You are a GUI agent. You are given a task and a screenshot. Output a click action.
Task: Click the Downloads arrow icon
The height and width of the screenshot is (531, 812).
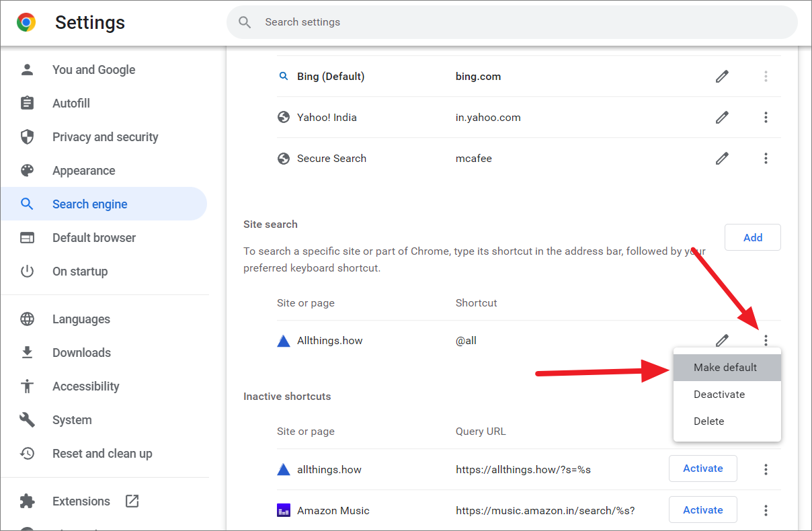27,352
